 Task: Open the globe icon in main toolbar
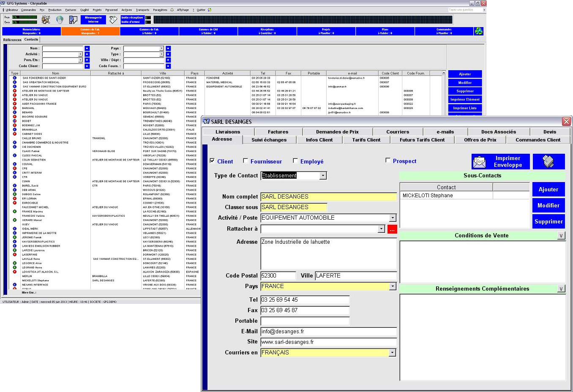point(60,20)
